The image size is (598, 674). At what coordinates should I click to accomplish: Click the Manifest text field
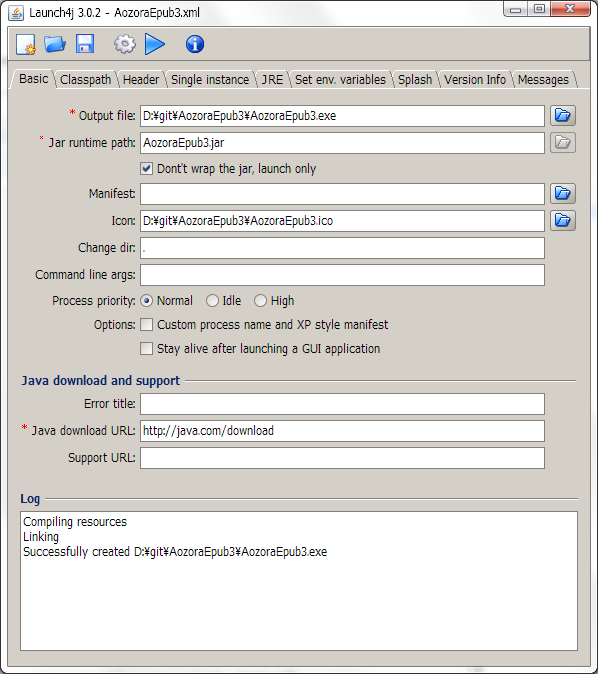point(342,194)
